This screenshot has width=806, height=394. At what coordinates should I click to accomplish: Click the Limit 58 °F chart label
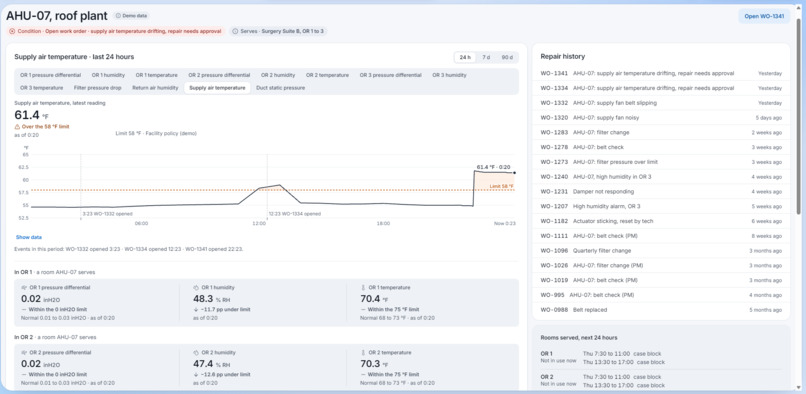501,186
